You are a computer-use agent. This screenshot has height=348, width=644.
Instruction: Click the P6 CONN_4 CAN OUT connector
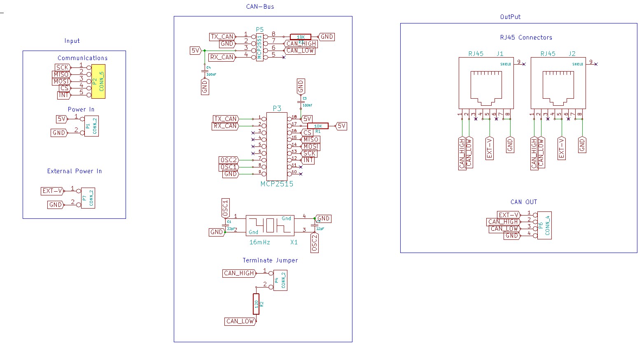(544, 225)
